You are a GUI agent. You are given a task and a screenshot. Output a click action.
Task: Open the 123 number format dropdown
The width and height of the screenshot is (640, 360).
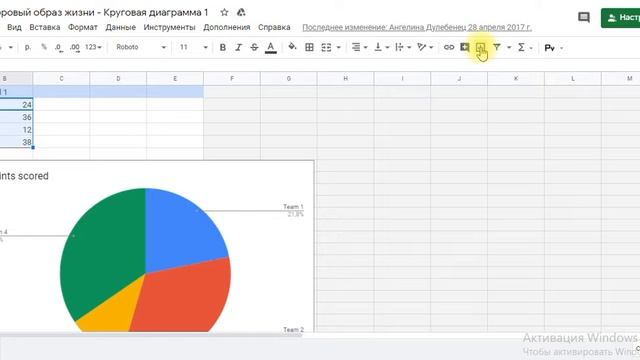point(93,47)
